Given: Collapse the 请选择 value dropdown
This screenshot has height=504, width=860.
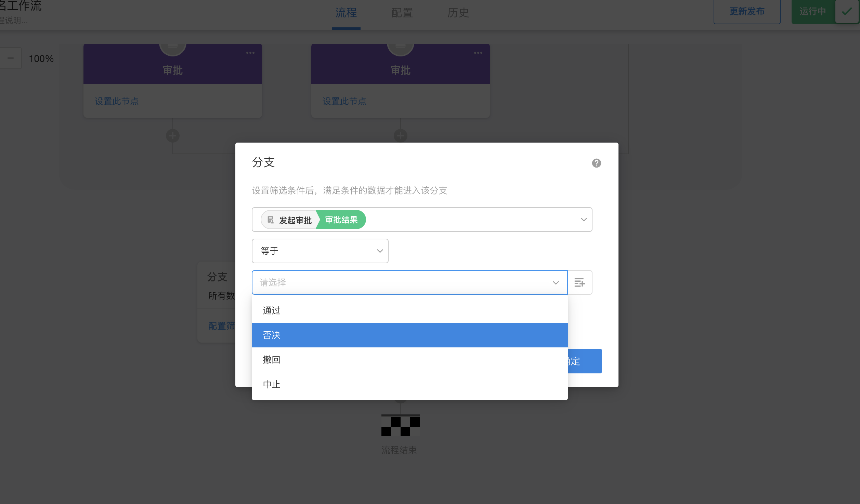Looking at the screenshot, I should [x=556, y=283].
